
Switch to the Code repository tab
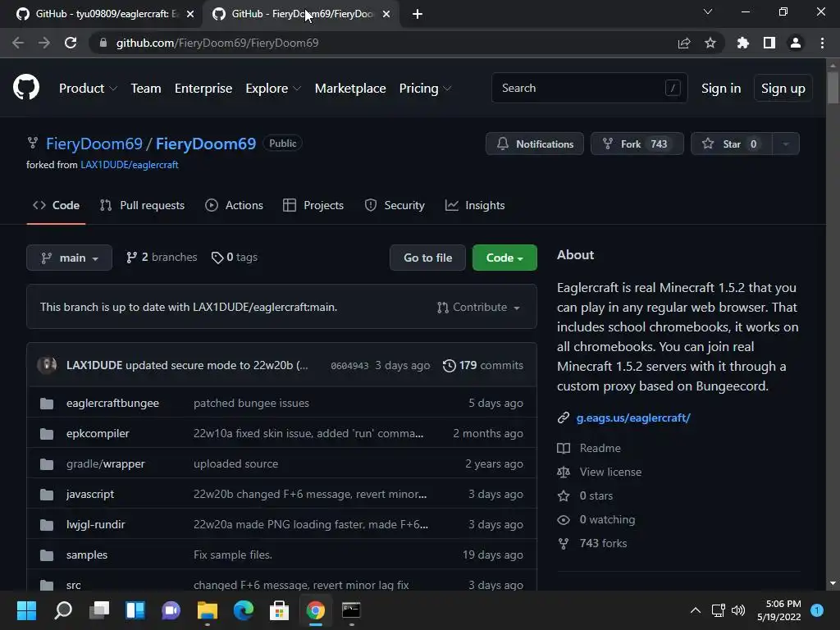click(56, 205)
